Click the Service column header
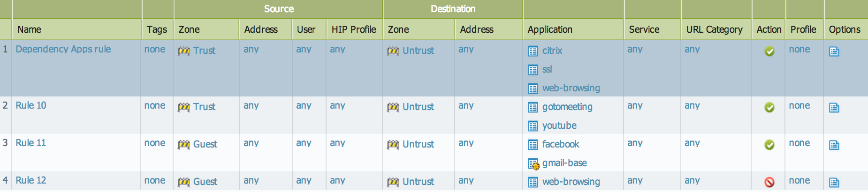Viewport: 868px width, 192px height. click(x=644, y=30)
